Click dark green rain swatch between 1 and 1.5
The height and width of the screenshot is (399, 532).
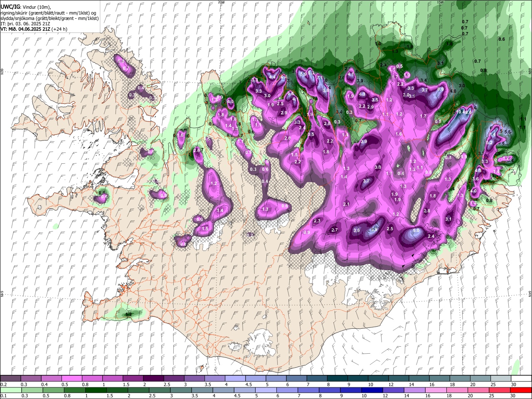pyautogui.click(x=96, y=390)
